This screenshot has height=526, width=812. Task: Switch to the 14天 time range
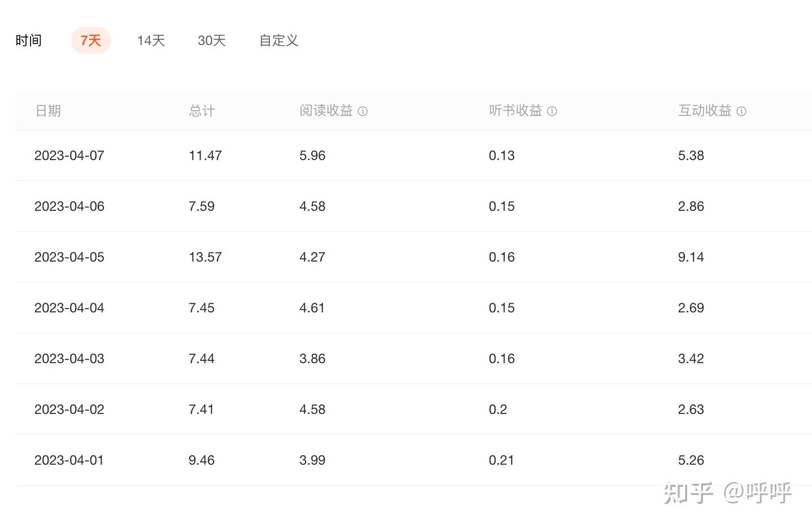(x=151, y=41)
